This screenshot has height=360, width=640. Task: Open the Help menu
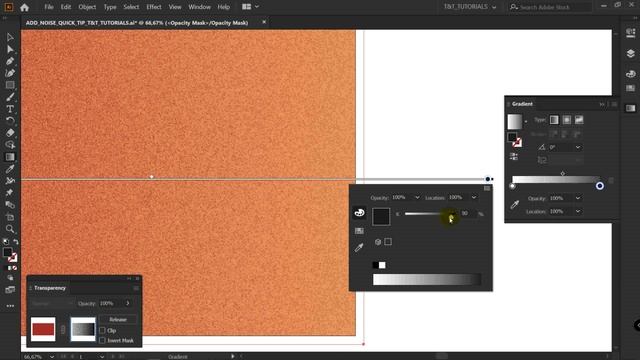(224, 7)
